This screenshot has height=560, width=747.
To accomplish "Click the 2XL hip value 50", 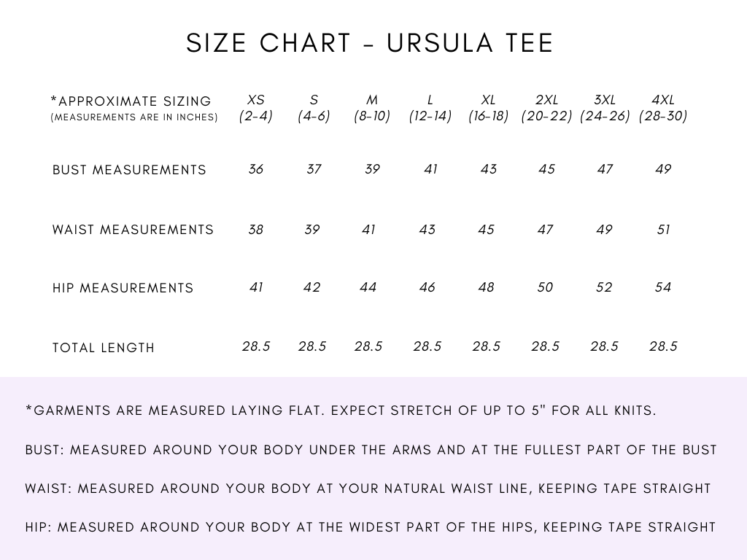I will 545,287.
